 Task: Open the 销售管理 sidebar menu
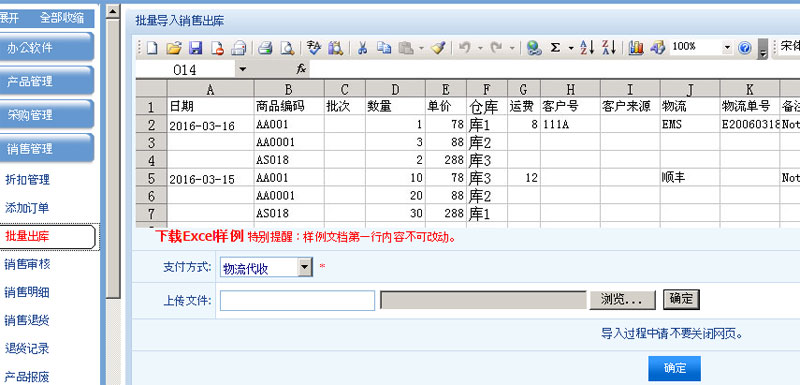pyautogui.click(x=46, y=148)
